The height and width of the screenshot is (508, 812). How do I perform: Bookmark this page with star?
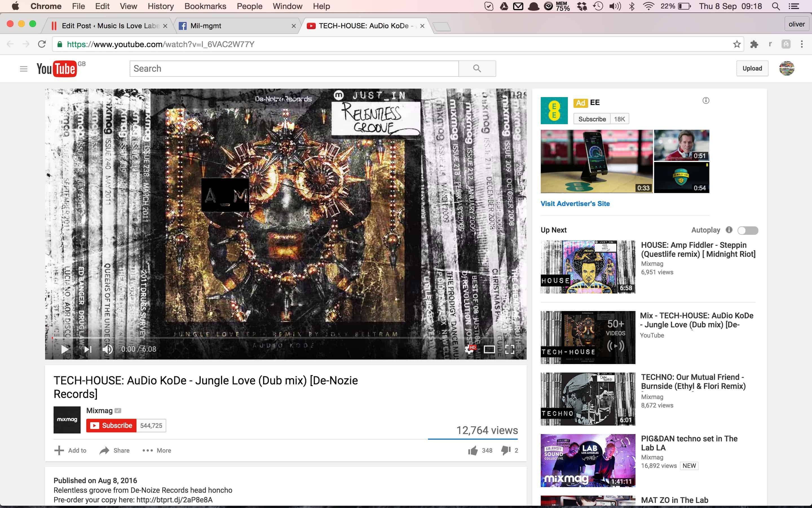click(x=737, y=44)
